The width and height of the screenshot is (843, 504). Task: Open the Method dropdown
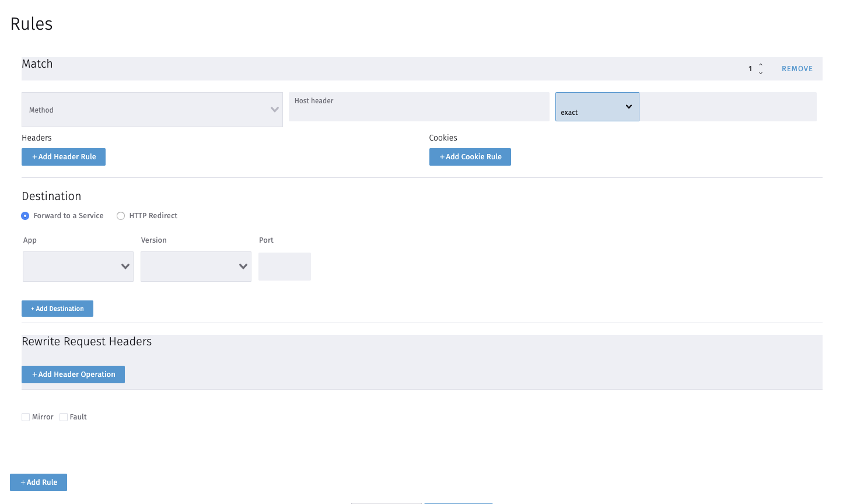152,110
